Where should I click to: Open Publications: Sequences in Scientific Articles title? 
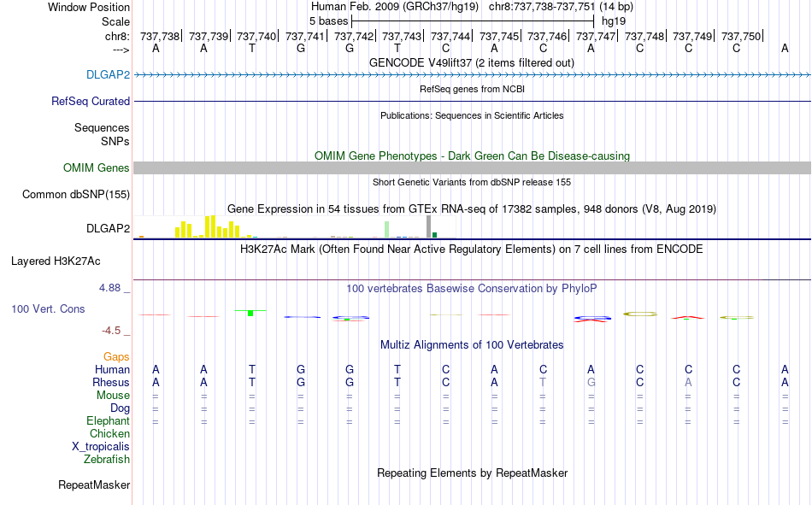point(472,115)
